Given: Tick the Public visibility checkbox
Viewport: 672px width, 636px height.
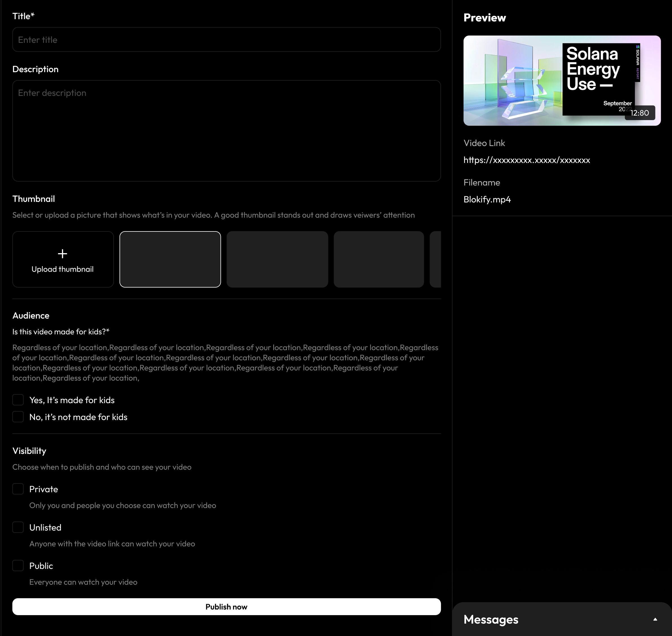Looking at the screenshot, I should pos(18,566).
